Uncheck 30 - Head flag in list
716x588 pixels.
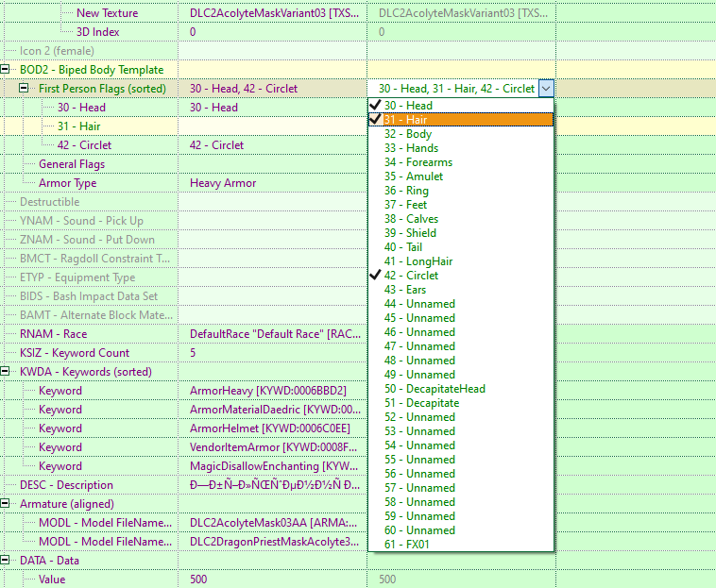(461, 106)
